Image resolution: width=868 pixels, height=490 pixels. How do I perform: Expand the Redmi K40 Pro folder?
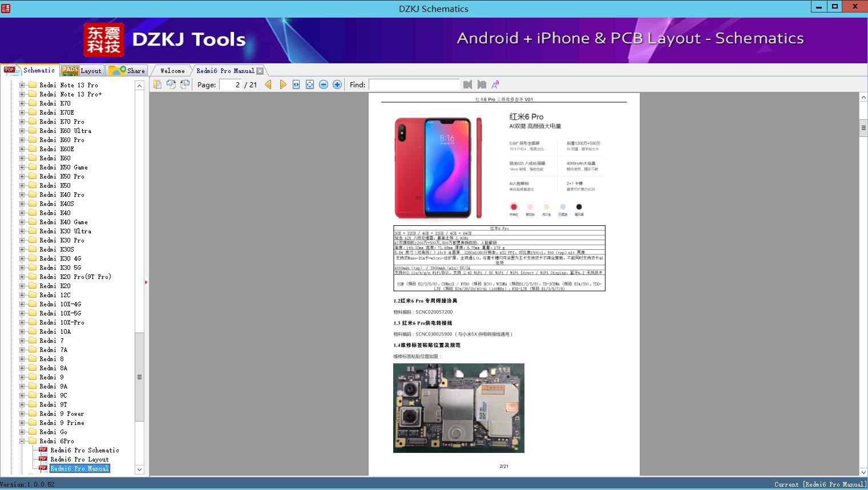pos(22,195)
